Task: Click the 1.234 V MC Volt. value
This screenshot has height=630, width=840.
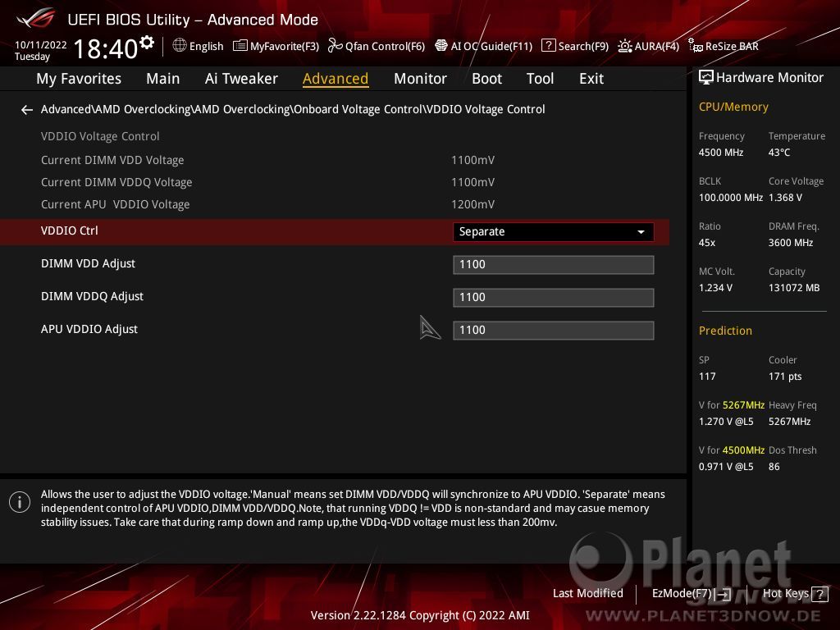Action: pos(715,288)
